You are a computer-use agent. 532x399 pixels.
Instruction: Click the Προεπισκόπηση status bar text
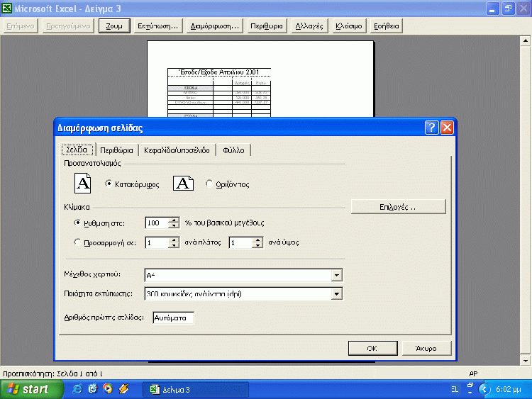point(52,373)
